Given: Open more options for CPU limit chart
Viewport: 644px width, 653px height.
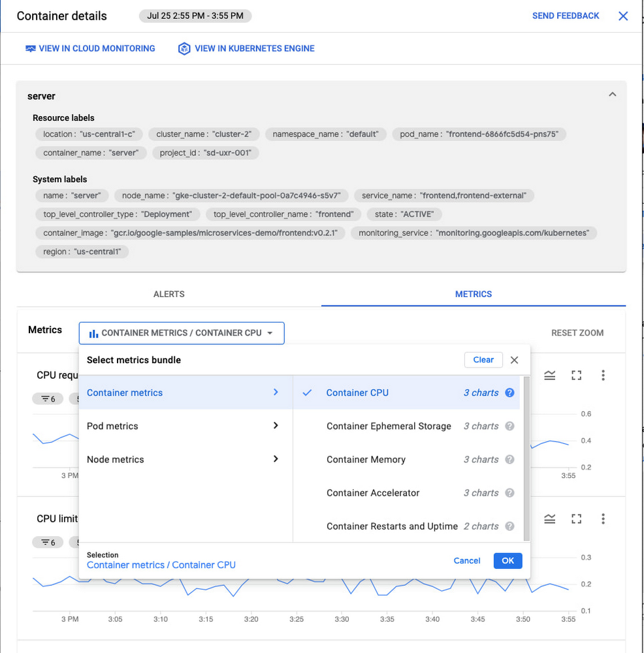Looking at the screenshot, I should click(603, 519).
